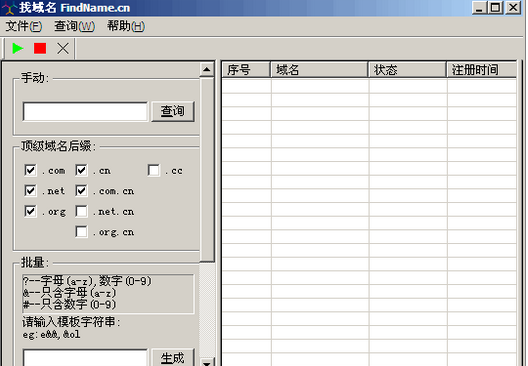
Task: Click the '#--只含数字(0-9)' hint line
Action: pos(69,304)
